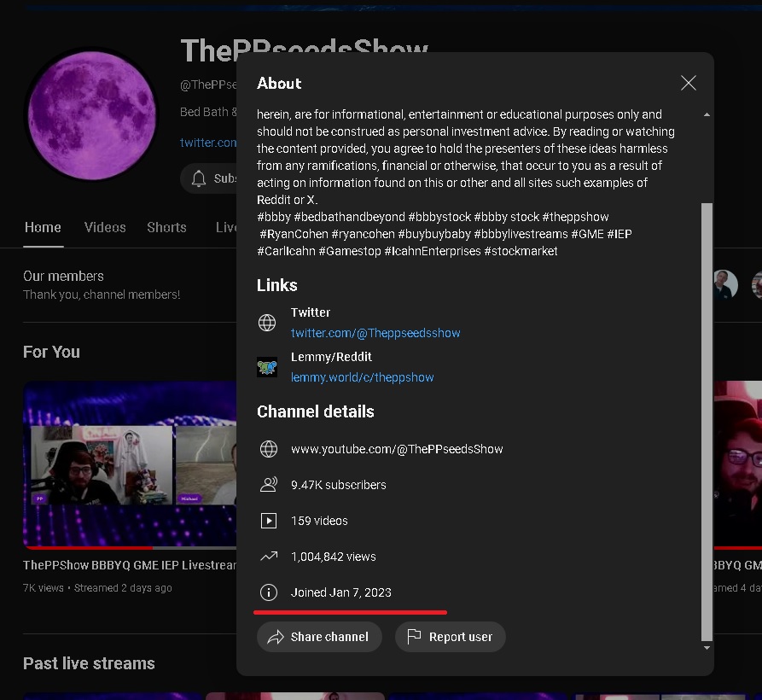Click the About dialog scroll-down arrow
Image resolution: width=762 pixels, height=700 pixels.
pyautogui.click(x=707, y=647)
